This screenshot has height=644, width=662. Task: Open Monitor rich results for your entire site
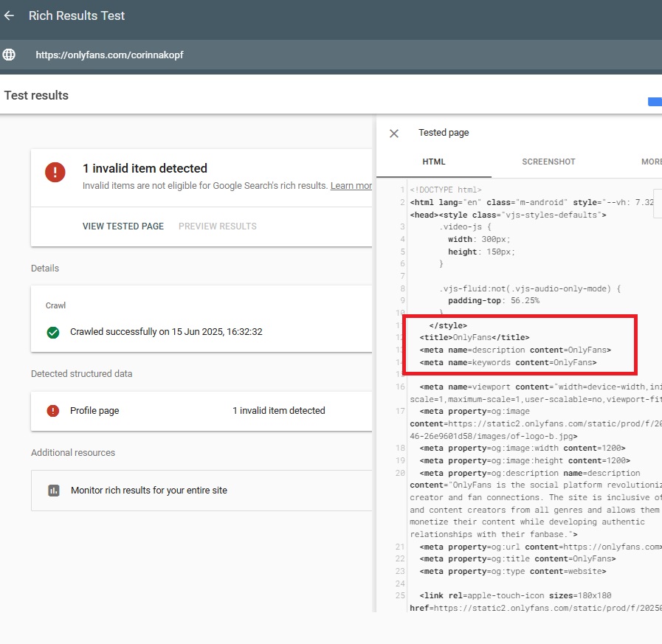click(x=201, y=491)
